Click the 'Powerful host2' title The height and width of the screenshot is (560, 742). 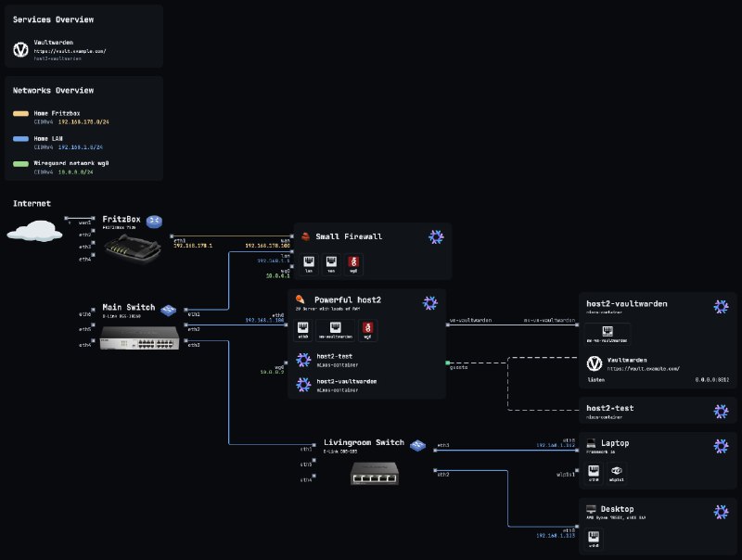pyautogui.click(x=348, y=299)
